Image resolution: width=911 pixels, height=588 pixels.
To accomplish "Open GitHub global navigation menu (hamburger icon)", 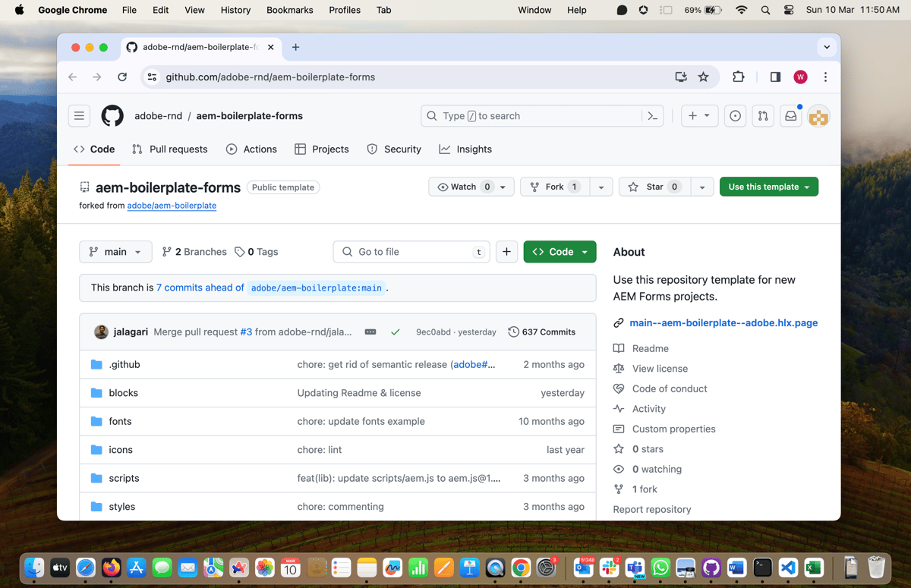I will point(79,115).
